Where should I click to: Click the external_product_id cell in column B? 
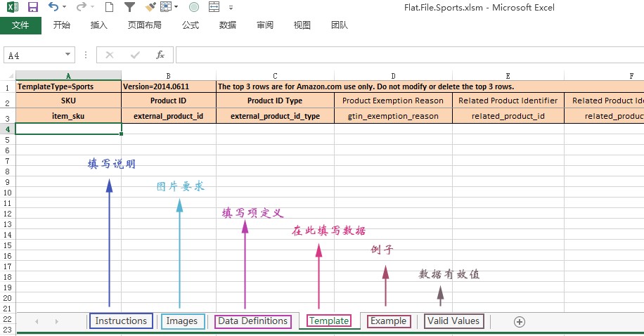point(168,116)
